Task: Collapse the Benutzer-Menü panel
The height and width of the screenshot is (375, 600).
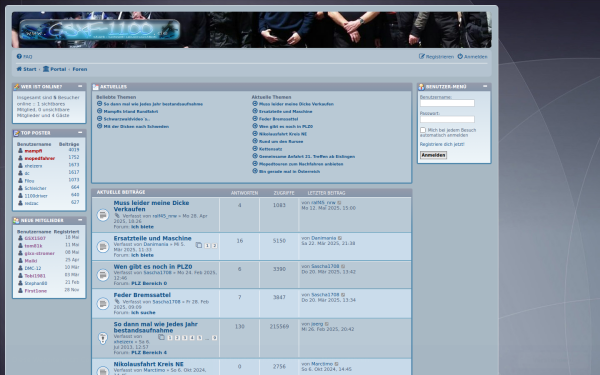Action: click(485, 86)
